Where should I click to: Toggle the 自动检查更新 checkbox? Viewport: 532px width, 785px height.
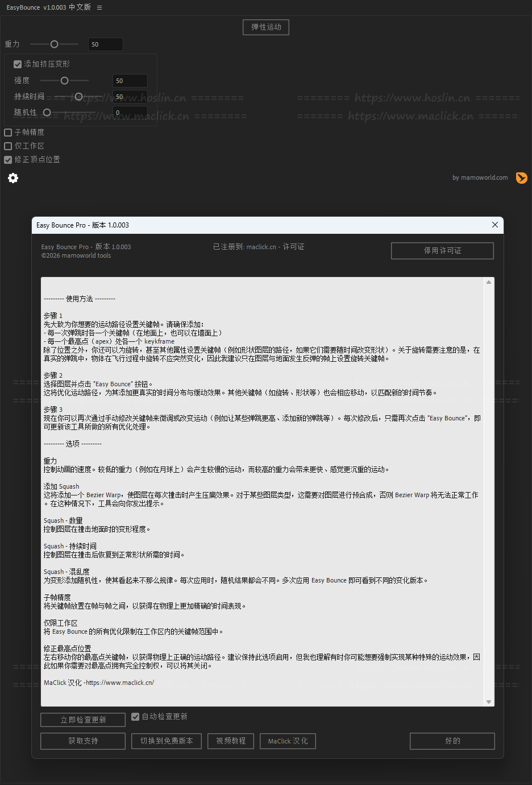[x=135, y=717]
